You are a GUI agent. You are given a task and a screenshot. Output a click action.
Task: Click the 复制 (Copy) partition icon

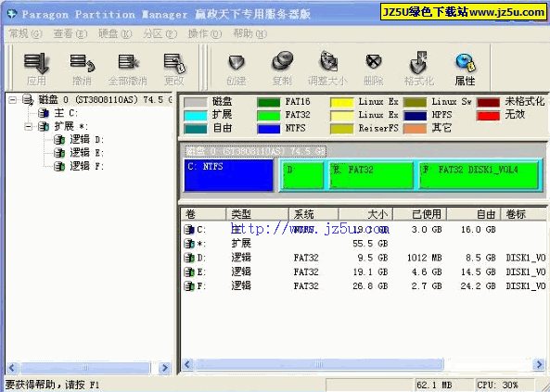tap(282, 62)
